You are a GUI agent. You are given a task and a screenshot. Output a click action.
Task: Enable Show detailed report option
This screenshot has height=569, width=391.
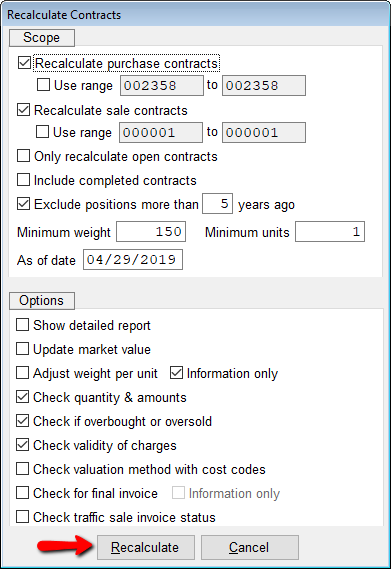click(x=23, y=325)
